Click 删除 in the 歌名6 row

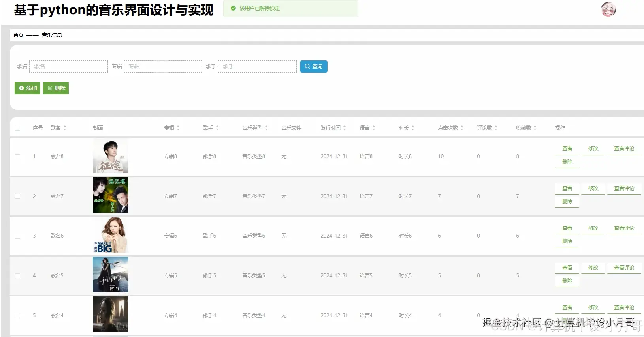[x=567, y=241]
